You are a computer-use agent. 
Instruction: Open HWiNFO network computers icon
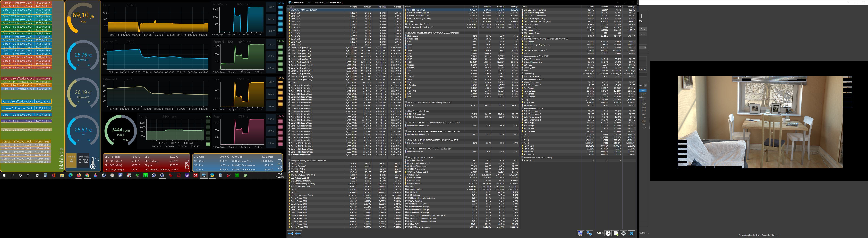(x=589, y=233)
